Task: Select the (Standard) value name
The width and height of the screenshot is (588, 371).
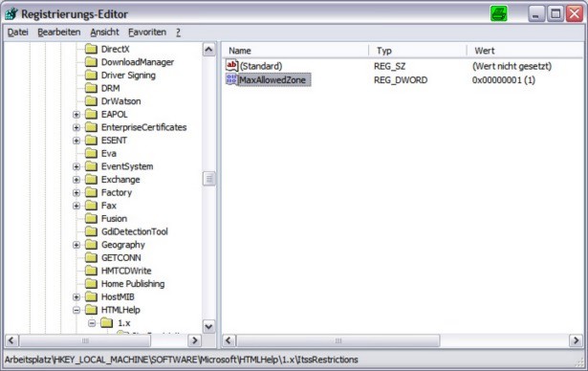Action: (261, 66)
